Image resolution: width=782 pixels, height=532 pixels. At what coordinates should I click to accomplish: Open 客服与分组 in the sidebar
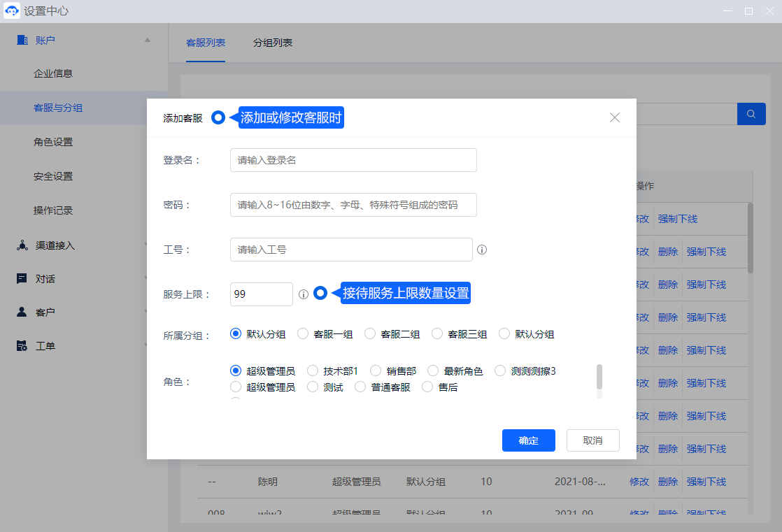(58, 108)
